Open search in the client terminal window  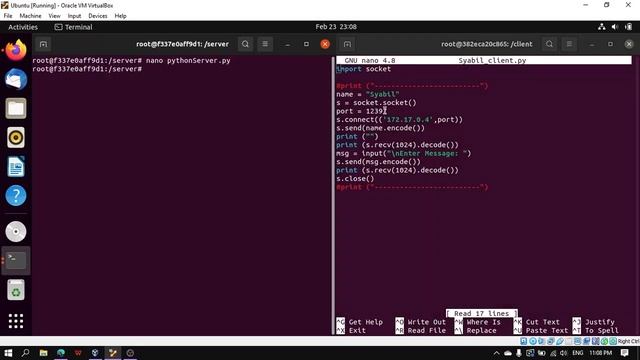549,44
